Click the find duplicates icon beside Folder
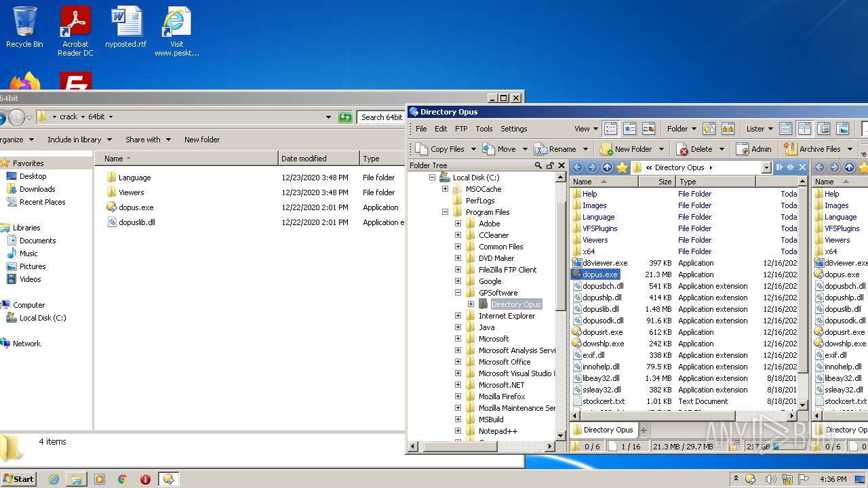This screenshot has width=868, height=488. pyautogui.click(x=728, y=128)
